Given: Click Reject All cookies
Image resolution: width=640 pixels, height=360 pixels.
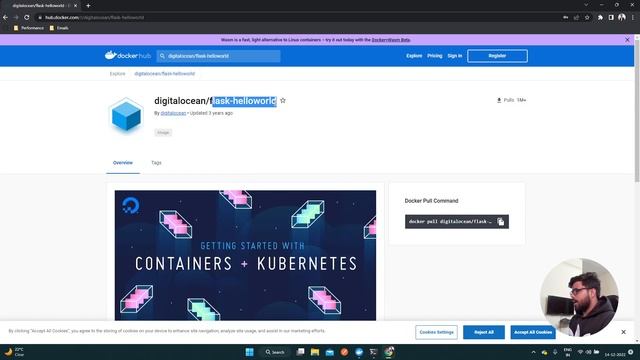Looking at the screenshot, I should tap(484, 332).
